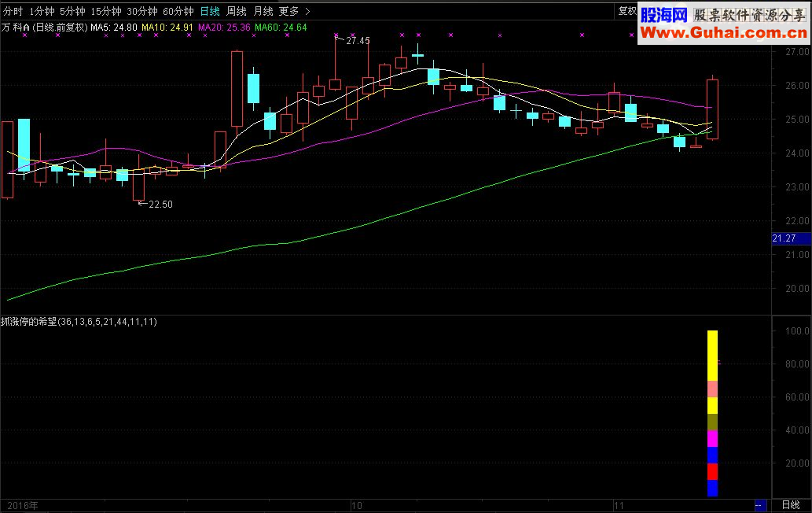The height and width of the screenshot is (513, 812).
Task: Switch to the 日线 daily chart tab
Action: (210, 11)
